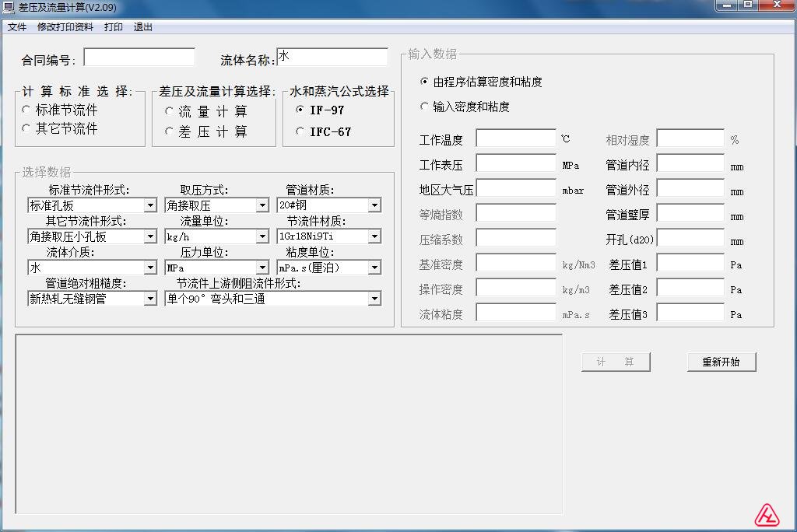The image size is (797, 532).
Task: Open the 压力单位 MPa dropdown
Action: click(262, 268)
